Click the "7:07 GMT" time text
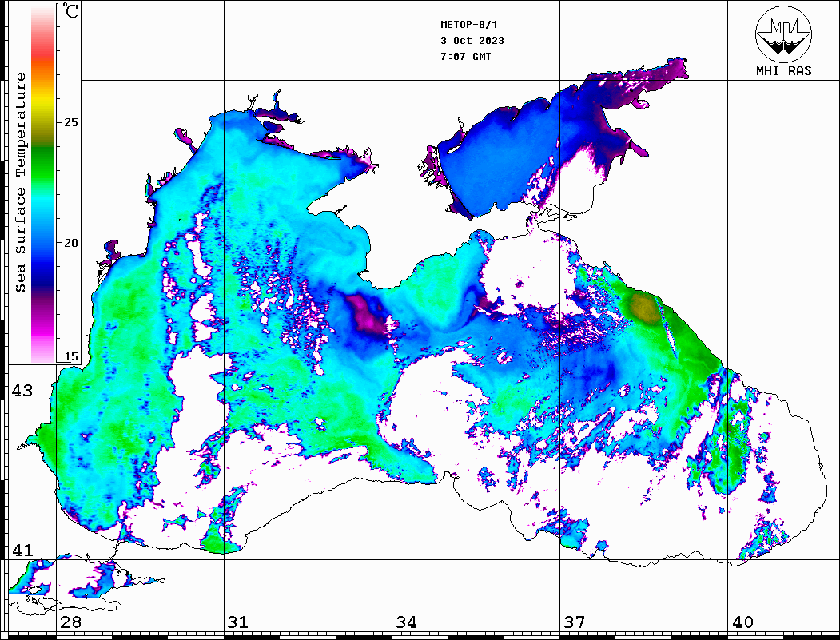This screenshot has width=840, height=640. pyautogui.click(x=465, y=56)
